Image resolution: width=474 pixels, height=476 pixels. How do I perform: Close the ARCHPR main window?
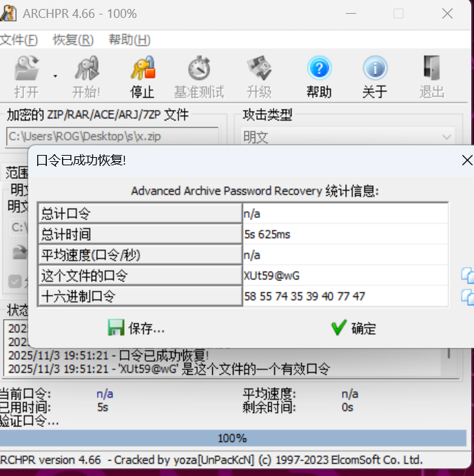(447, 14)
